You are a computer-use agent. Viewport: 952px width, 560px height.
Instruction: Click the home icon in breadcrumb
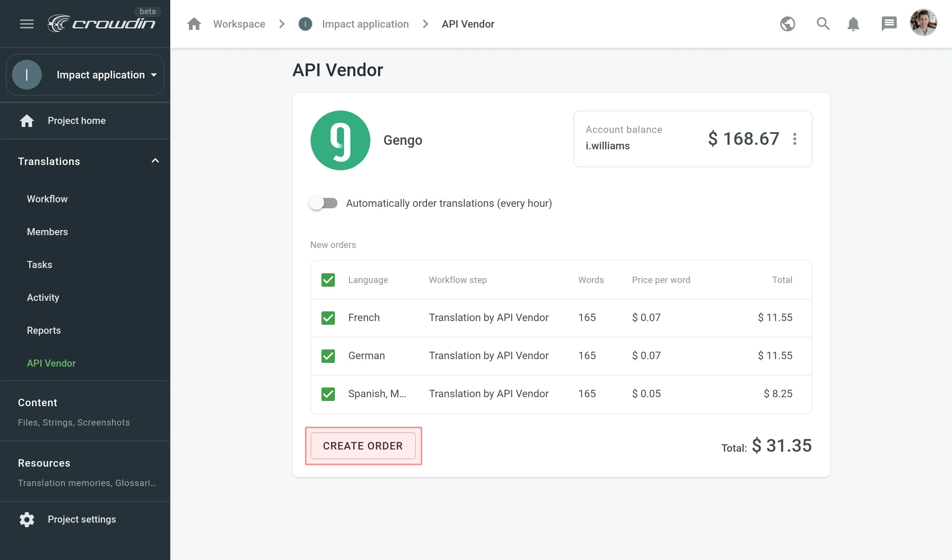194,24
